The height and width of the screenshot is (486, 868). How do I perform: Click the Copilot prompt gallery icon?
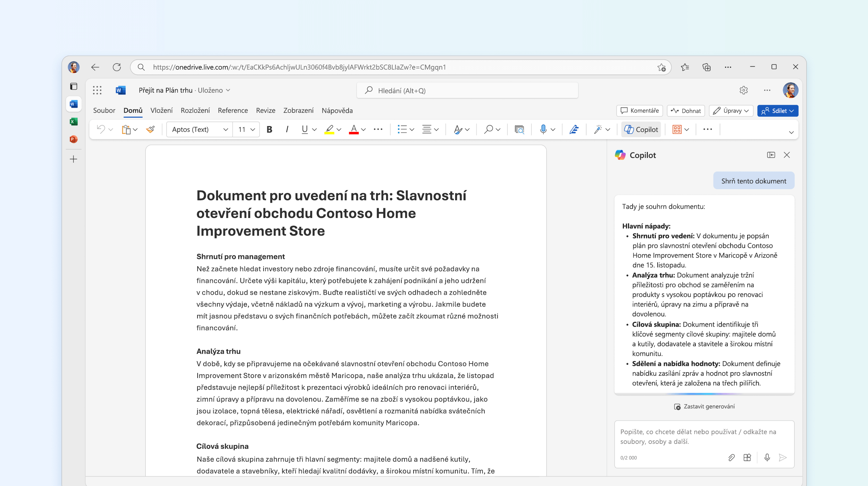(748, 458)
